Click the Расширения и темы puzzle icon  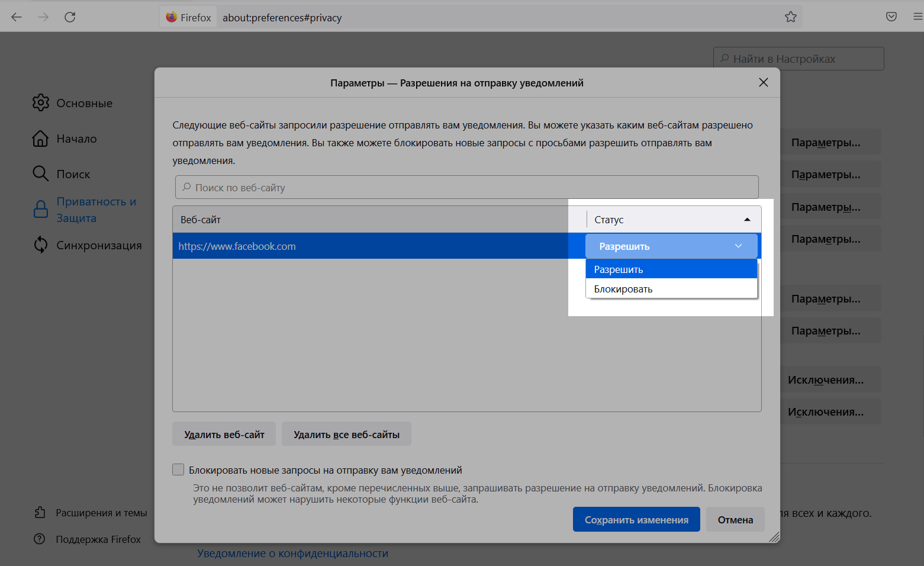pos(40,513)
